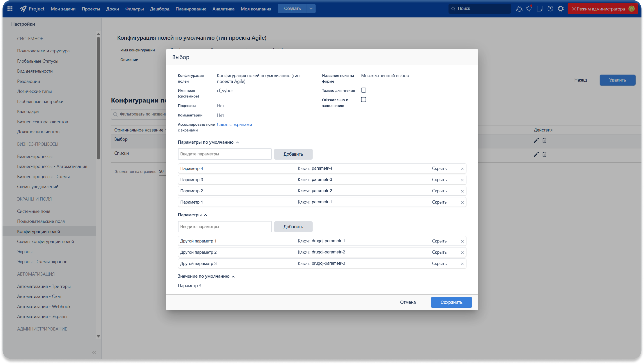644x364 pixels.
Task: Remove Параметр 4 with its X icon
Action: click(x=462, y=169)
